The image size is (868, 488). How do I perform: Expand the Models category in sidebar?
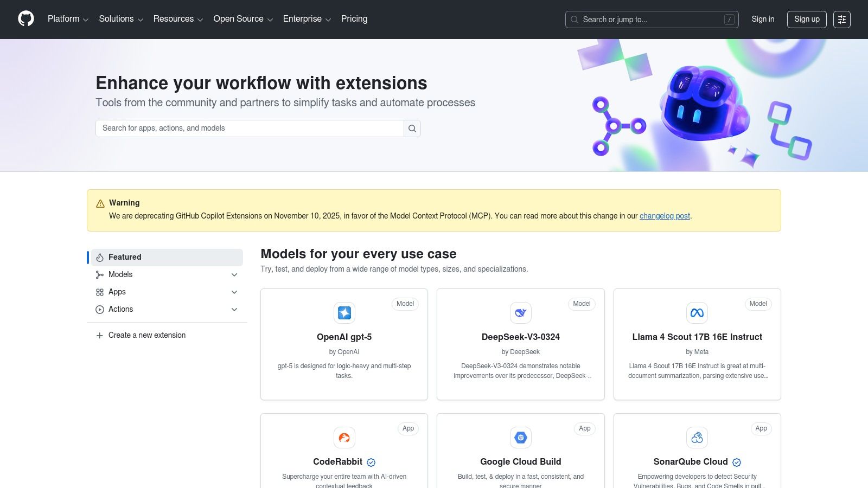[x=234, y=274]
